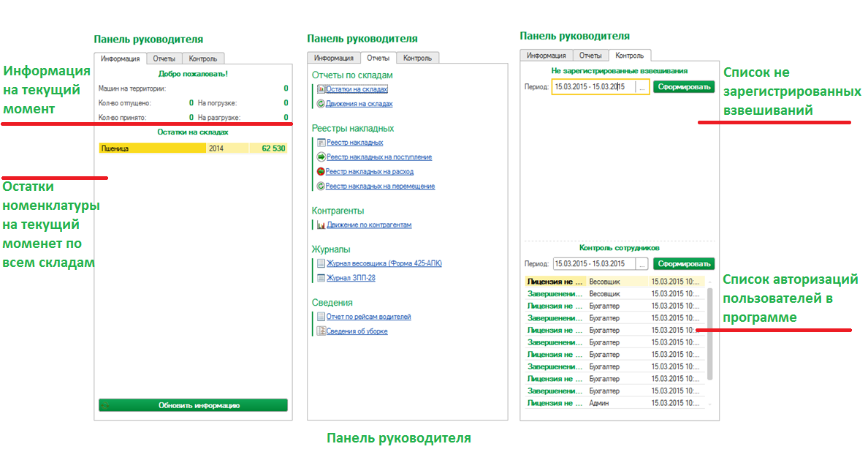868x452 pixels.
Task: Click the red icon for Реестр накладных на расход
Action: coord(321,172)
